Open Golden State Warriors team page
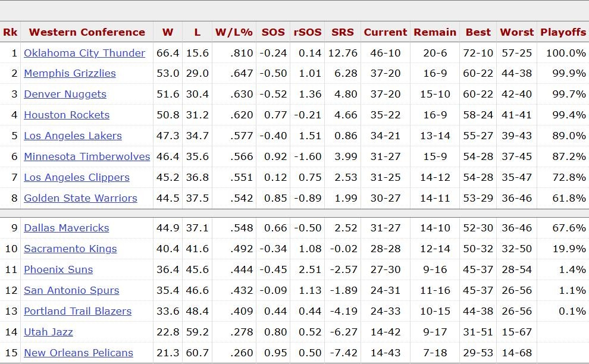The width and height of the screenshot is (589, 364). click(x=80, y=198)
